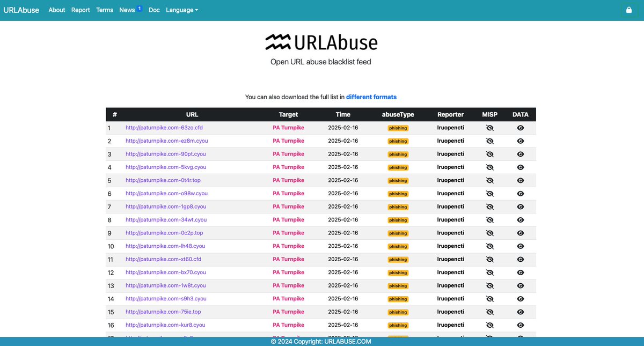Image resolution: width=644 pixels, height=346 pixels.
Task: View DATA eye icon for paturnpike.com-ez8m.cyou
Action: click(520, 141)
